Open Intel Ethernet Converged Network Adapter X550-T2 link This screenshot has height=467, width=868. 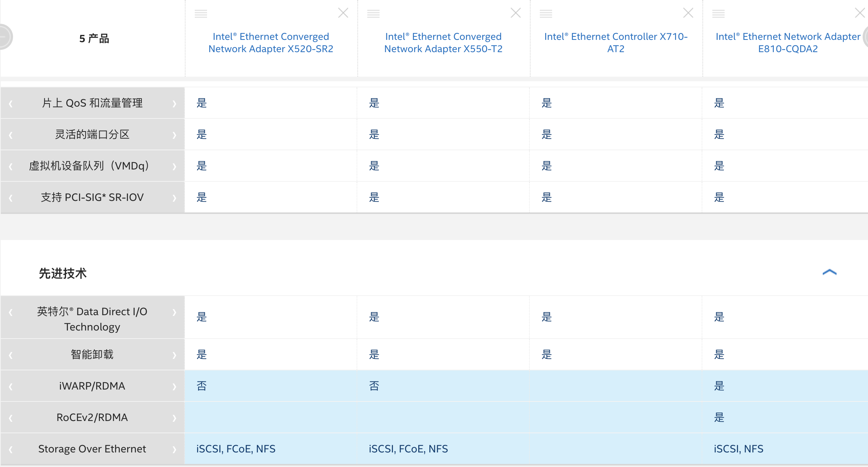(443, 43)
